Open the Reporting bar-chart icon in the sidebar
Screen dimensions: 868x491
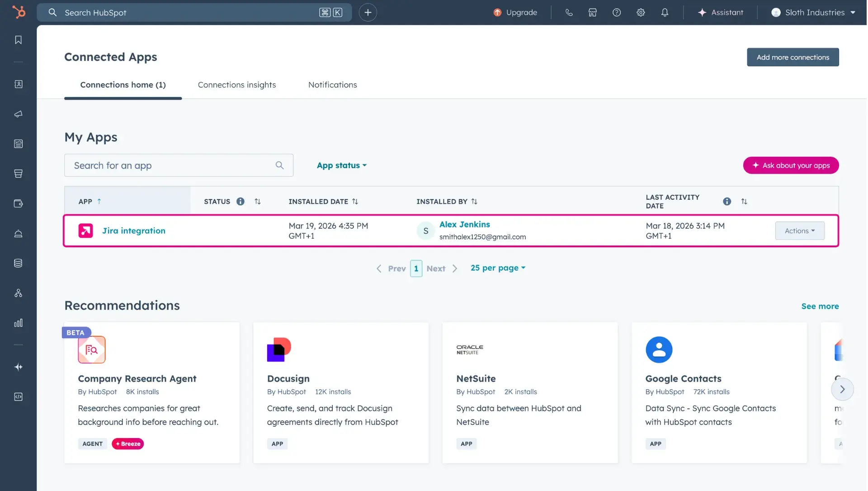click(x=18, y=323)
